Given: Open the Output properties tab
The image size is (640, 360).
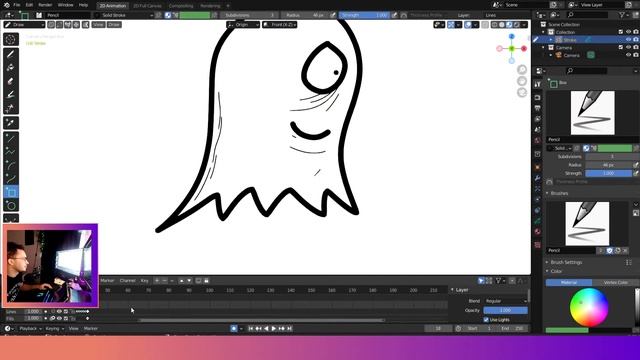Looking at the screenshot, I should (538, 108).
